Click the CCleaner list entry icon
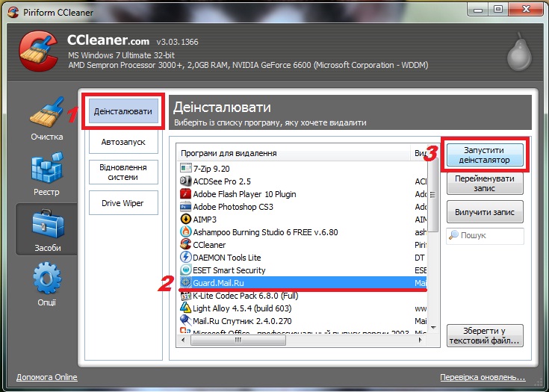Screen dimensions: 549x392 coord(185,244)
